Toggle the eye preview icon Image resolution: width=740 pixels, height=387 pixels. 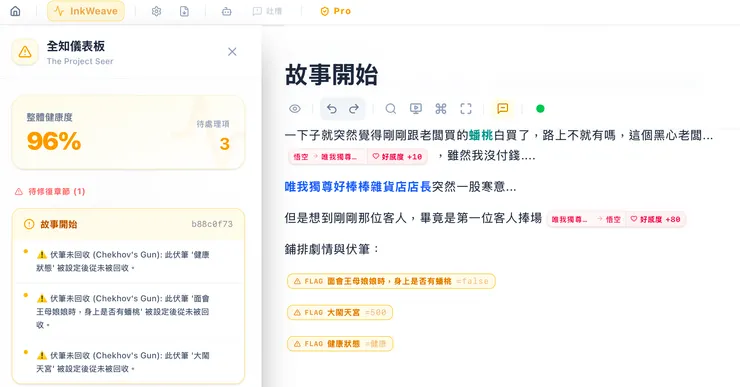(295, 109)
